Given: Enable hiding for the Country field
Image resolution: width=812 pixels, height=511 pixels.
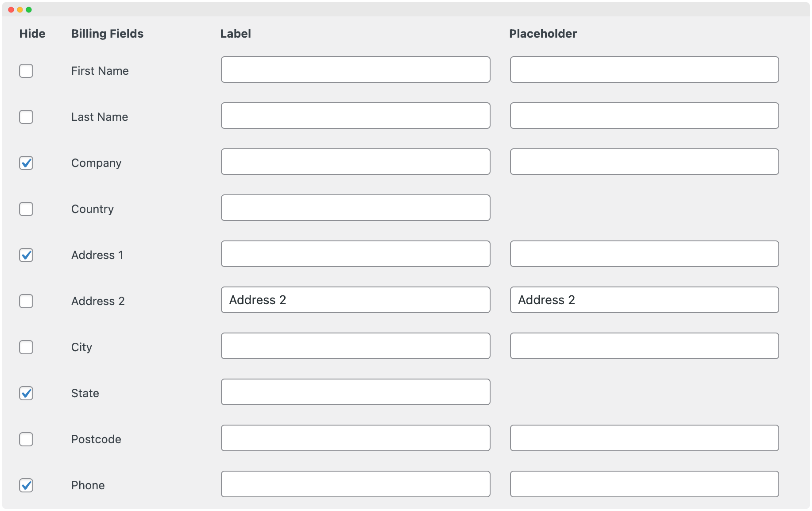Looking at the screenshot, I should click(x=26, y=209).
